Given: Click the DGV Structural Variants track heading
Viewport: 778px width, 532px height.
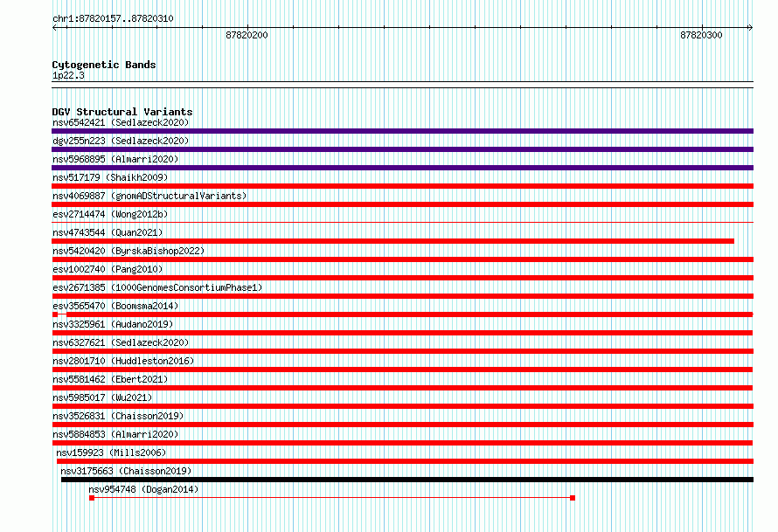Looking at the screenshot, I should (122, 112).
